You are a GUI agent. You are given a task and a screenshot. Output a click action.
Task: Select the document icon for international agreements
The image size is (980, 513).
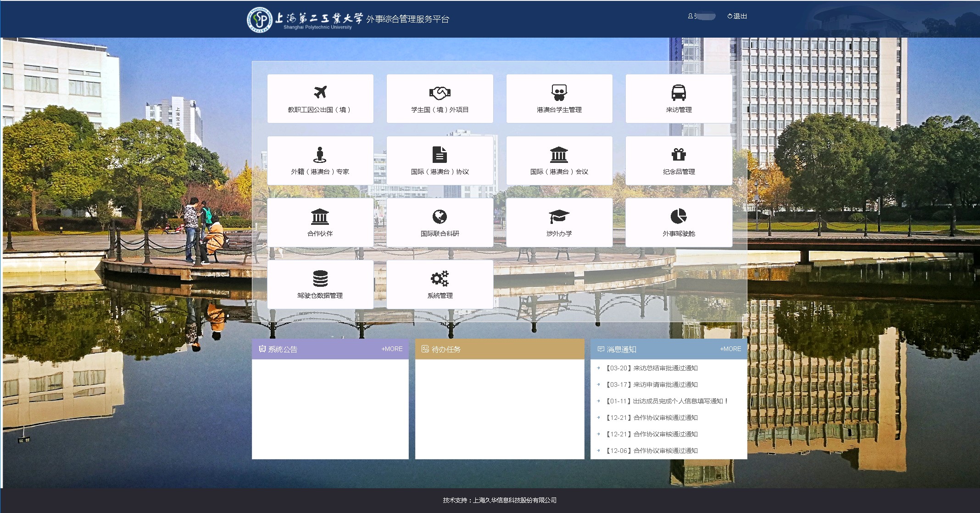point(440,155)
